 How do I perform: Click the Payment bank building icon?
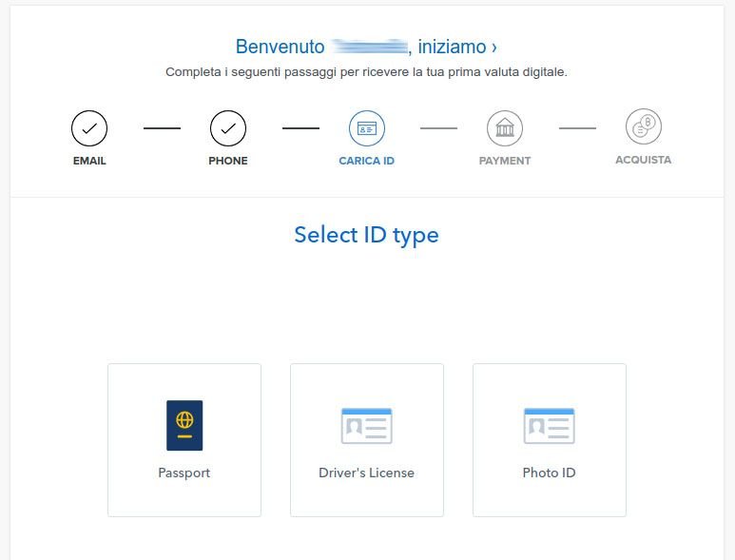(505, 127)
